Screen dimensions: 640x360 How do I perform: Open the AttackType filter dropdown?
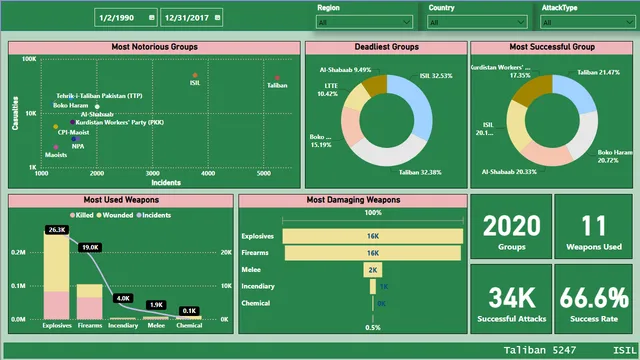pyautogui.click(x=588, y=22)
